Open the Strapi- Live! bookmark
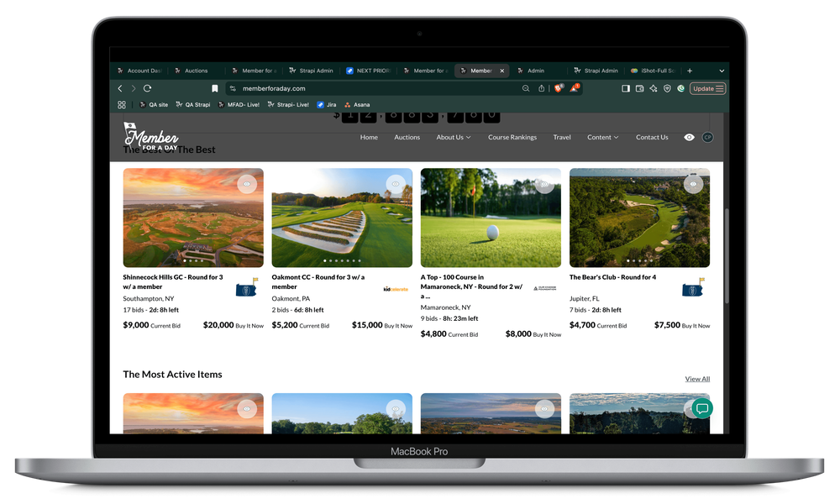This screenshot has height=504, width=840. coord(288,105)
